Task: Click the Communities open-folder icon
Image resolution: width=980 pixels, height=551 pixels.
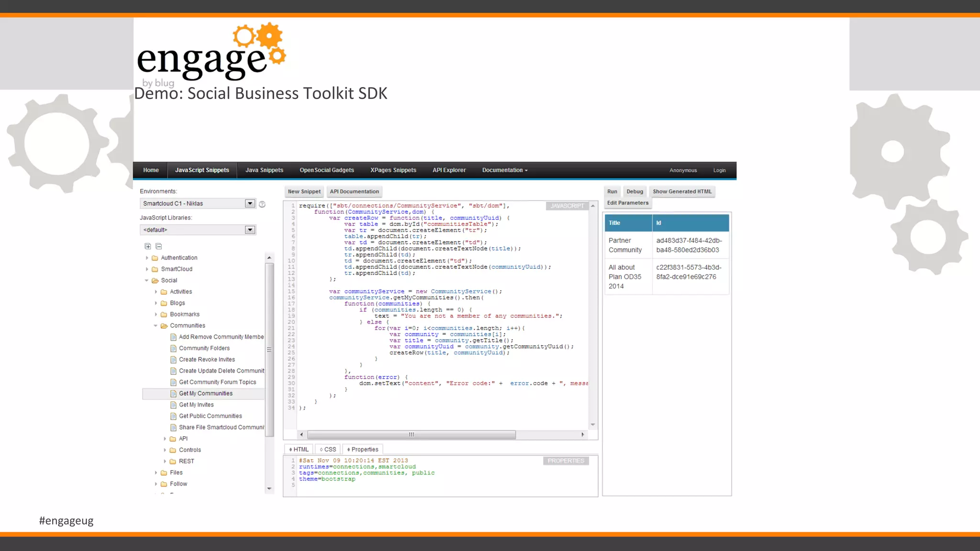Action: tap(164, 326)
